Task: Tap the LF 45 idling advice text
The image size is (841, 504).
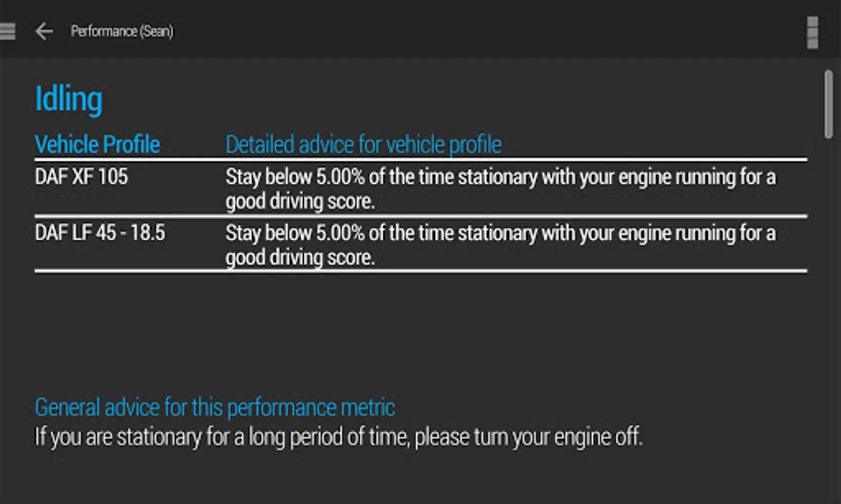Action: tap(500, 245)
